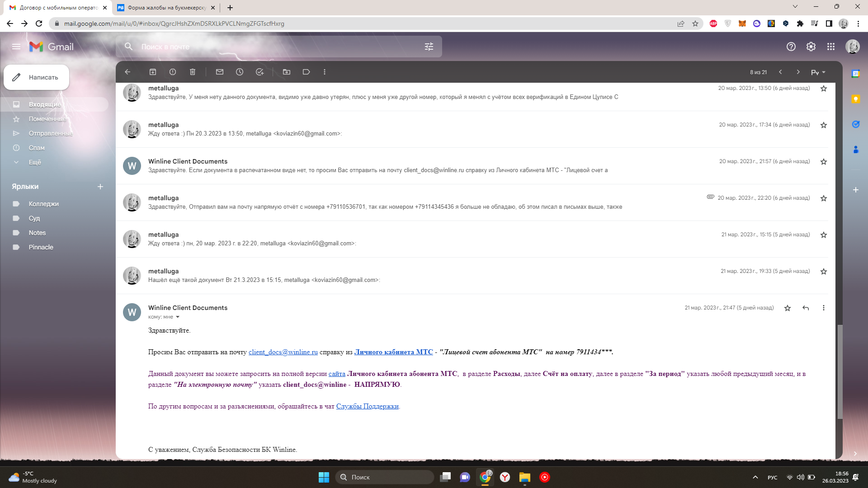The height and width of the screenshot is (488, 868).
Task: Toggle star on 21:57 Winline message
Action: pyautogui.click(x=824, y=162)
